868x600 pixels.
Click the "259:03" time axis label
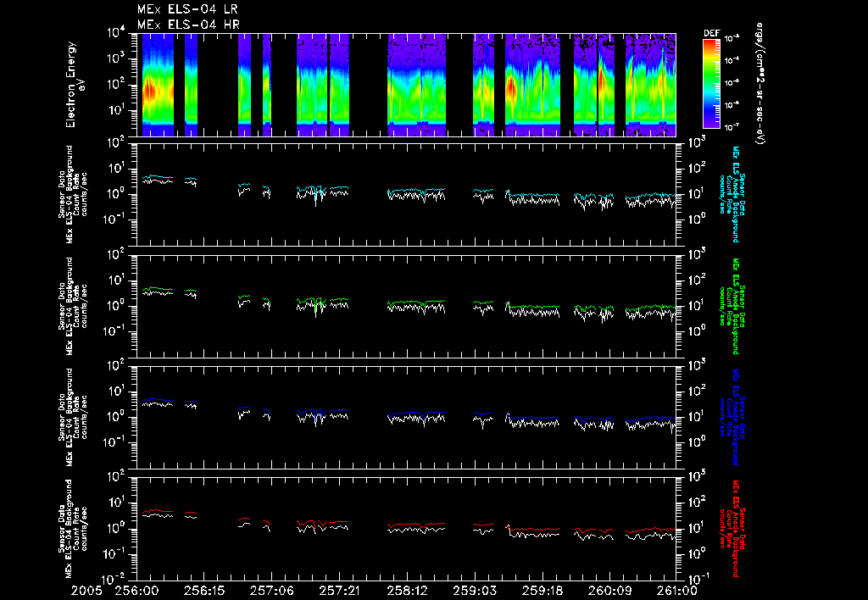point(474,591)
